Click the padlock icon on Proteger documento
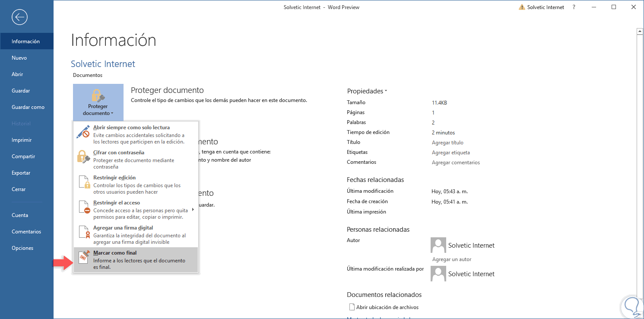The image size is (644, 319). (x=98, y=95)
